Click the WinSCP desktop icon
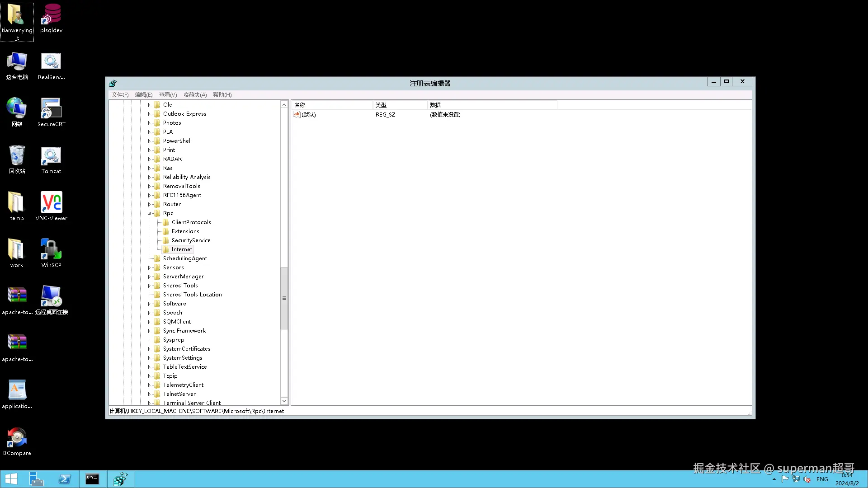Viewport: 868px width, 488px height. 51,251
